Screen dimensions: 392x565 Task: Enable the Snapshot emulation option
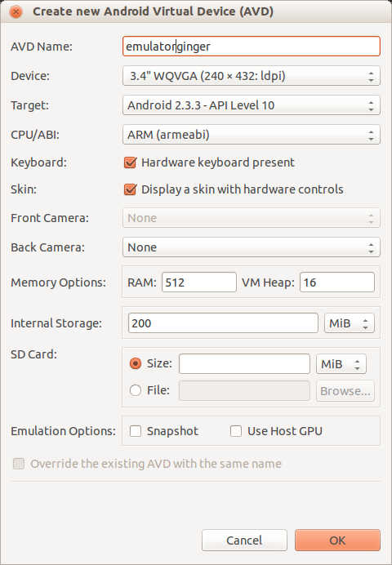(x=136, y=431)
